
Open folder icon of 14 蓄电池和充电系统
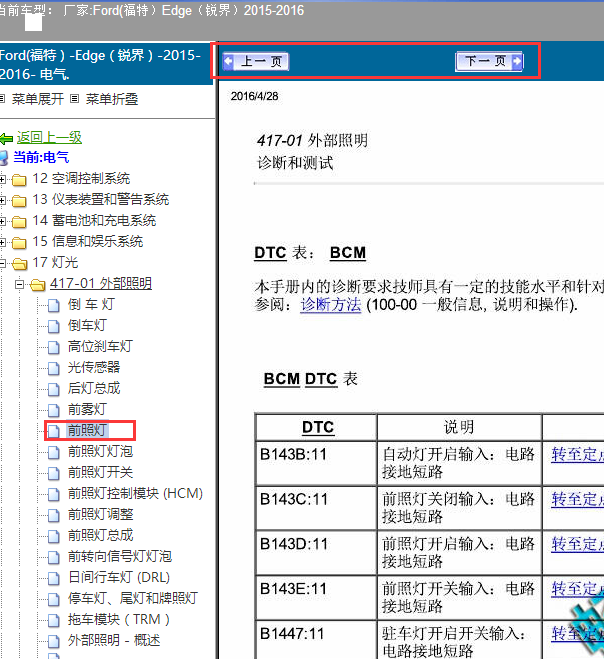[x=19, y=222]
